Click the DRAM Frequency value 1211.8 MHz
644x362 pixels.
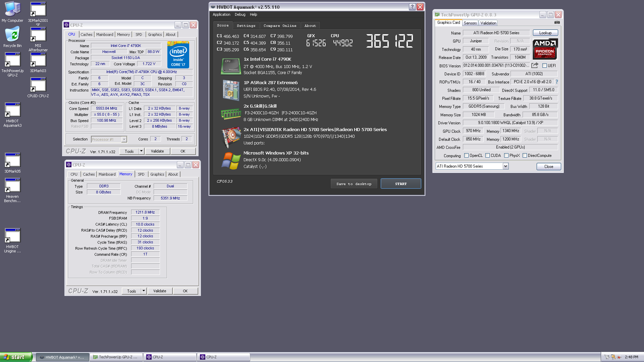[145, 212]
